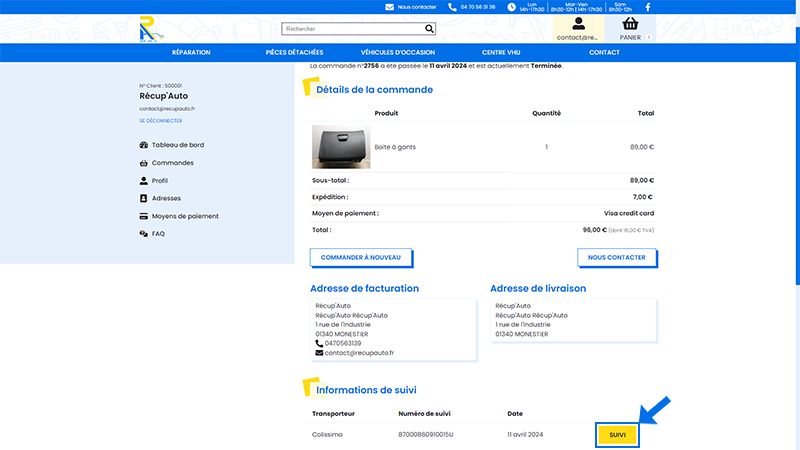The image size is (800, 450).
Task: Click the SUIVI tracking button
Action: point(617,435)
